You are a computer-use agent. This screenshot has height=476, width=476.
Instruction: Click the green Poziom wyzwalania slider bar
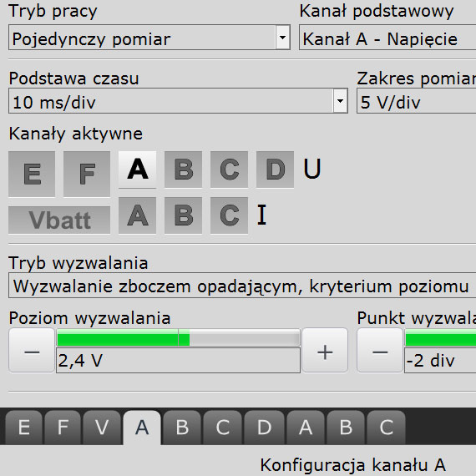coord(179,337)
